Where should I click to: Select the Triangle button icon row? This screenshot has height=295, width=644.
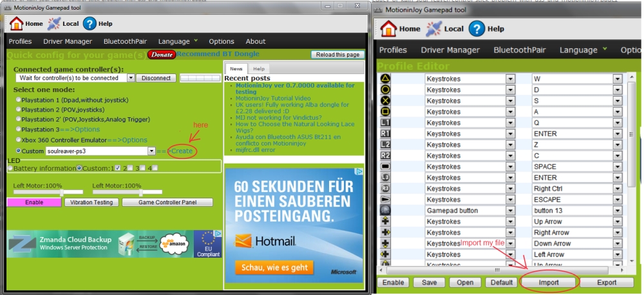[385, 79]
